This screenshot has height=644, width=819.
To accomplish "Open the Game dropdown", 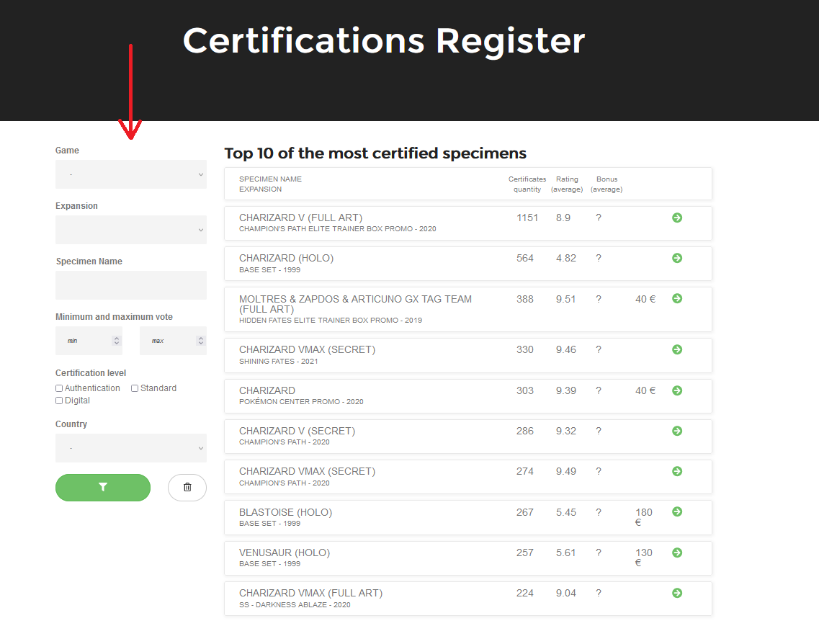I will (x=131, y=174).
